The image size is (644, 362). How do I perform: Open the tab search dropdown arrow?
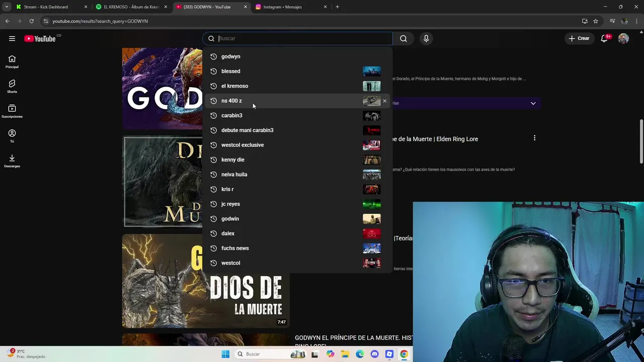[7, 7]
